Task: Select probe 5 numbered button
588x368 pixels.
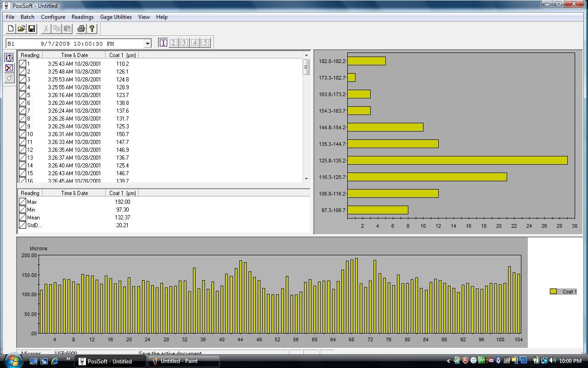Action: (205, 43)
